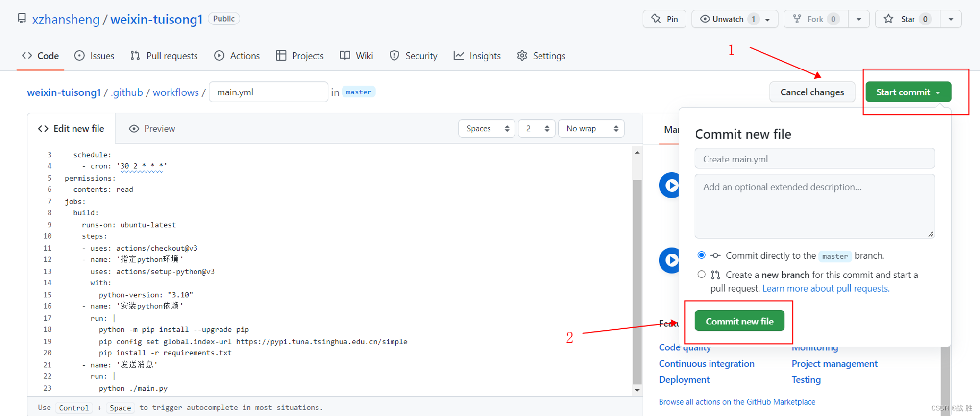Open the indent size 2 dropdown

tap(537, 128)
